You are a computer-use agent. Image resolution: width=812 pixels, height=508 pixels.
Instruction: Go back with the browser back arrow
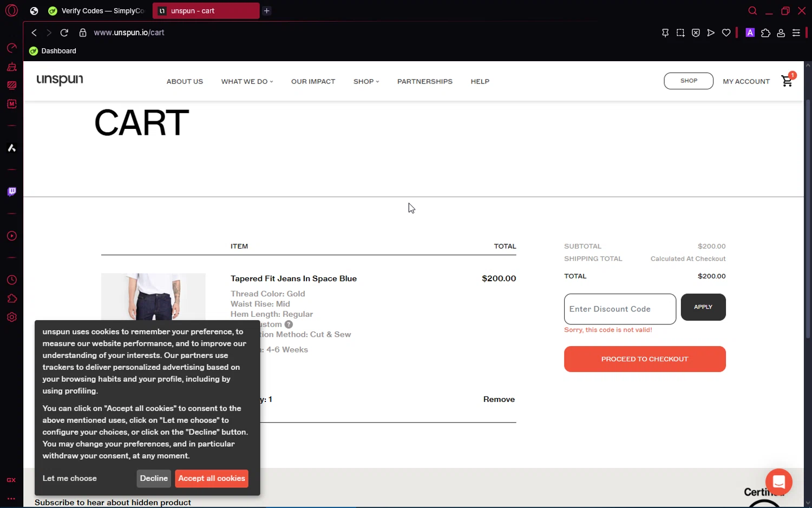[34, 32]
